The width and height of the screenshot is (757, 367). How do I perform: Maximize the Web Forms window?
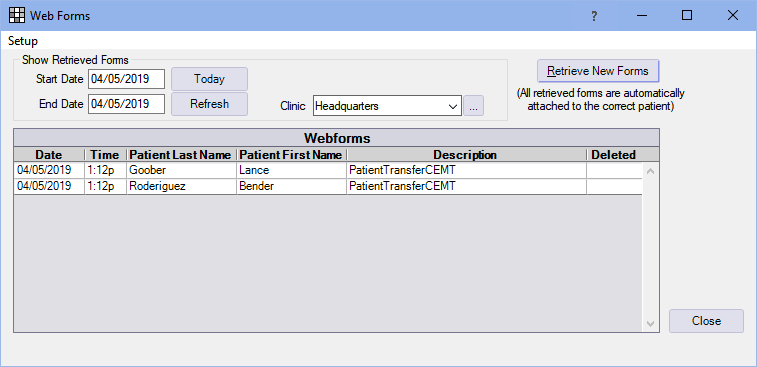click(687, 15)
